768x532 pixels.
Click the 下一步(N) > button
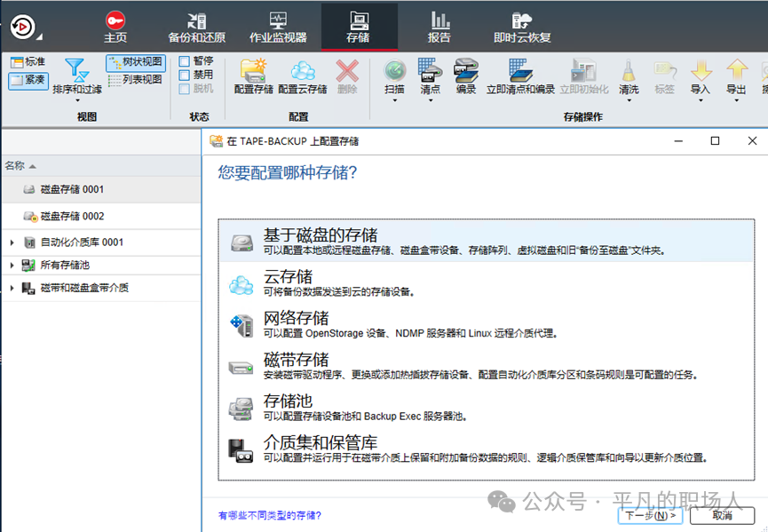click(650, 515)
